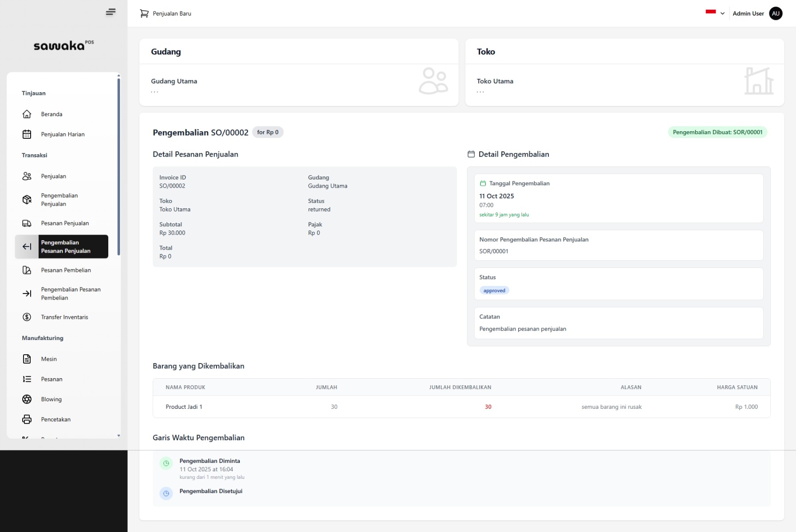Click the Transfer Inventaris dollar icon

pyautogui.click(x=27, y=317)
